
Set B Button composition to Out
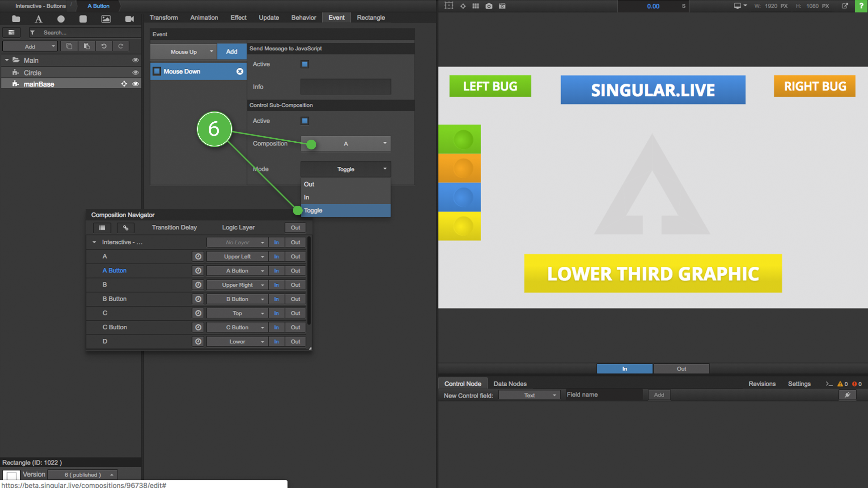tap(295, 299)
